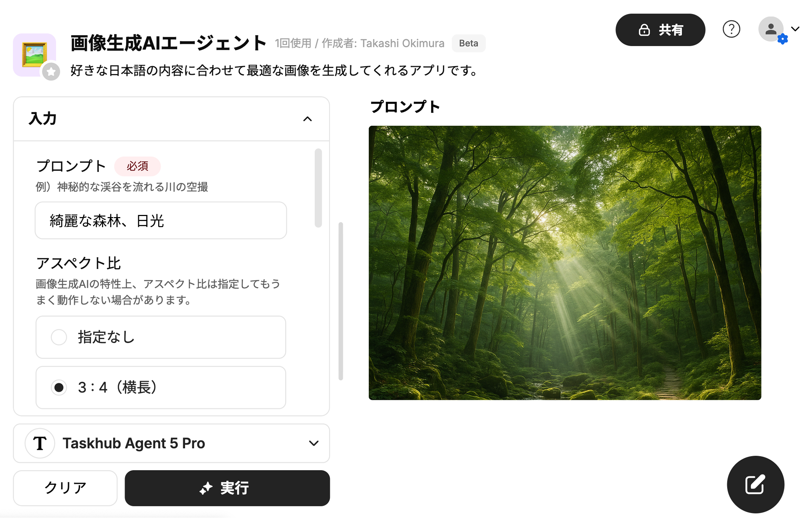
Task: Click the 実行 run button
Action: click(x=227, y=488)
